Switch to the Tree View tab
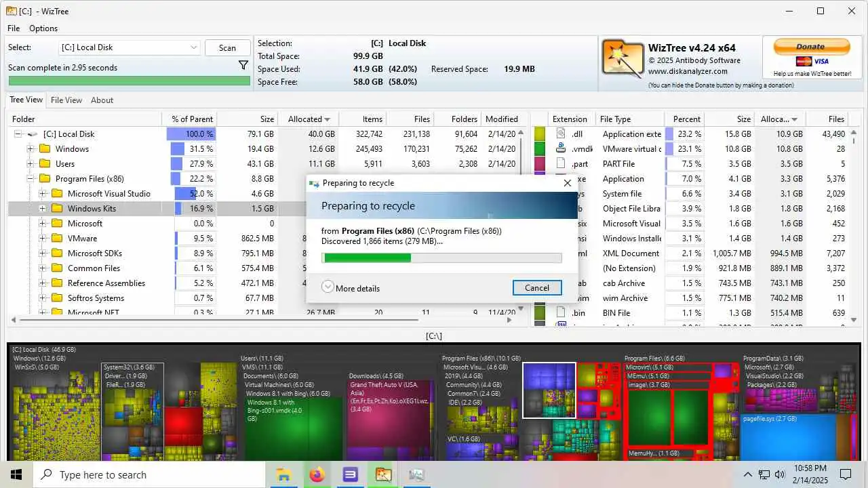The image size is (868, 488). coord(26,100)
